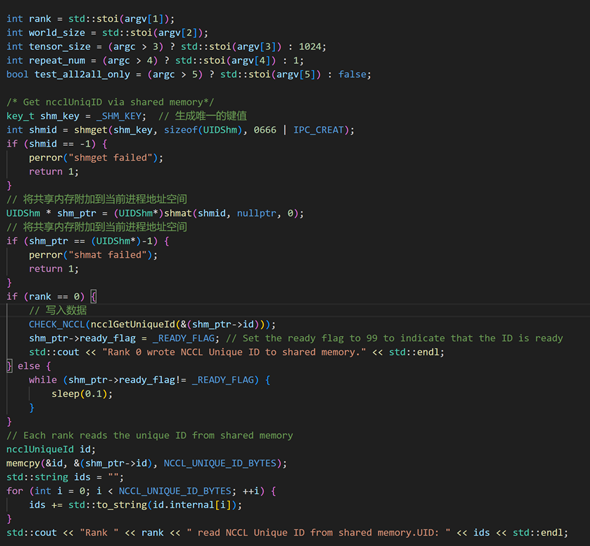Click the 'key_t' type name
Screen dimensions: 590x546
pos(20,116)
